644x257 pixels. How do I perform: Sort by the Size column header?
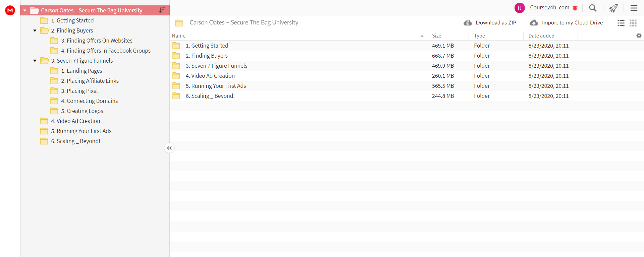tap(436, 36)
